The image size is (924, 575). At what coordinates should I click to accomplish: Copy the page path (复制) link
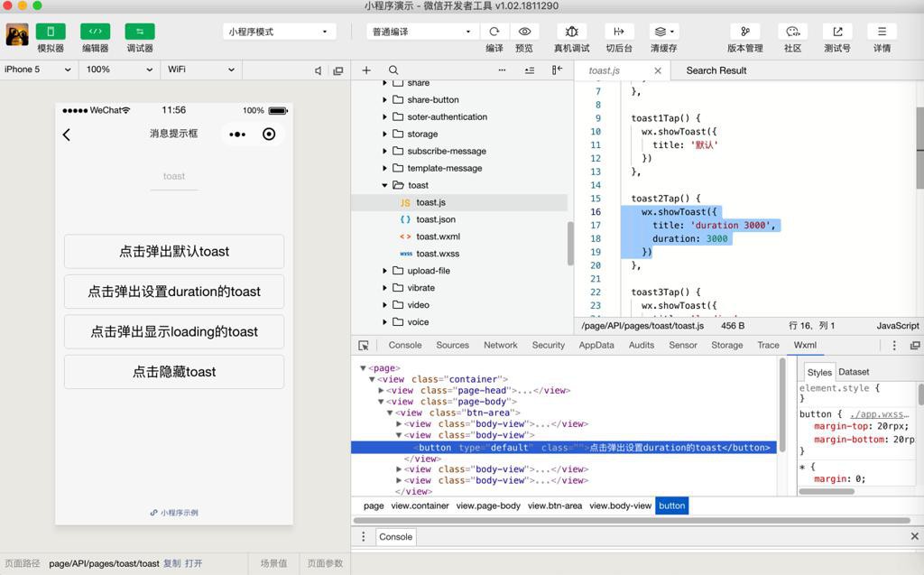pos(171,563)
